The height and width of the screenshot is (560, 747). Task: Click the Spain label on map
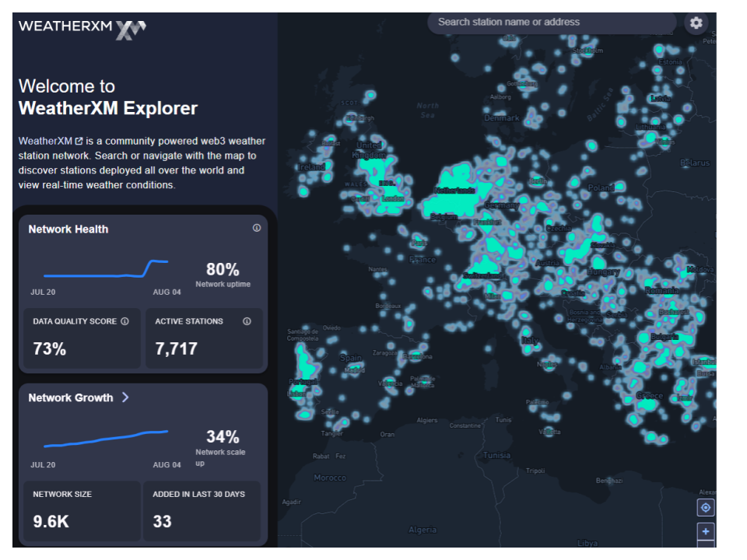point(351,358)
